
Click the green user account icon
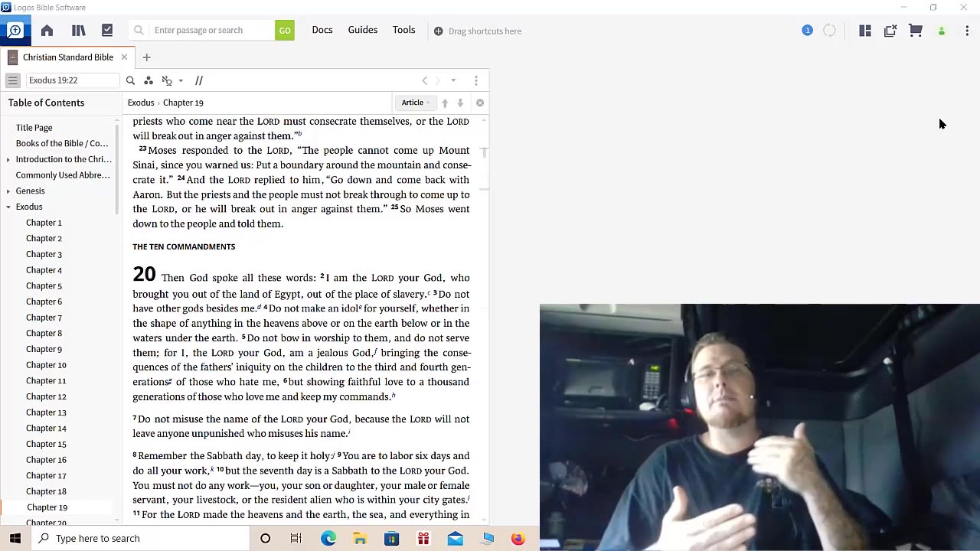point(942,31)
